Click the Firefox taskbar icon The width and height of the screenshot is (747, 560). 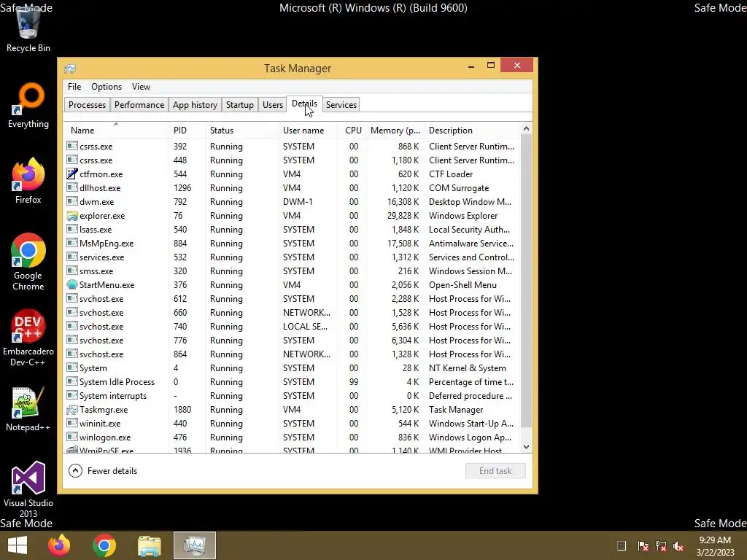click(59, 545)
